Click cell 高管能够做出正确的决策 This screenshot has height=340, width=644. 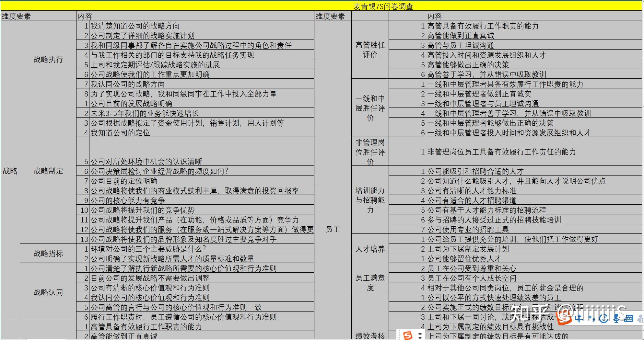[534, 65]
